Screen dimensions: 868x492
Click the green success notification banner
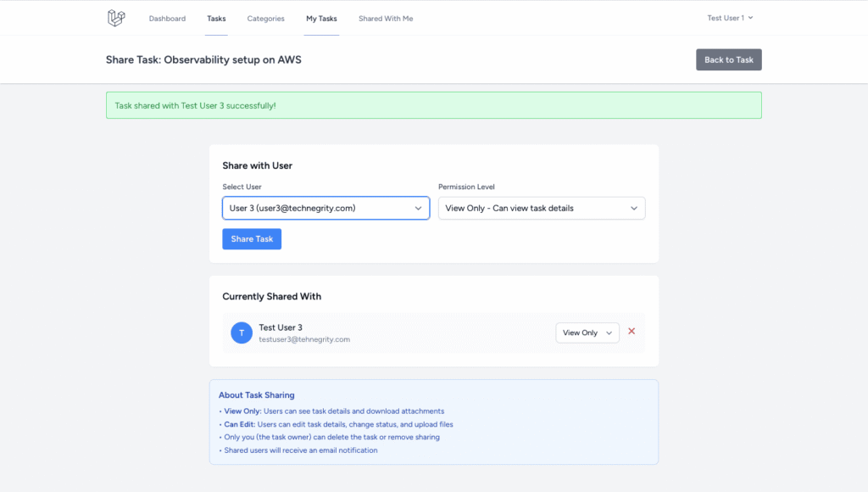pyautogui.click(x=433, y=105)
